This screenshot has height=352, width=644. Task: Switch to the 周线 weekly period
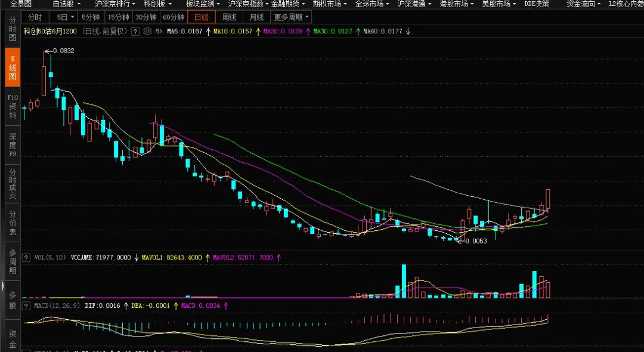click(229, 17)
